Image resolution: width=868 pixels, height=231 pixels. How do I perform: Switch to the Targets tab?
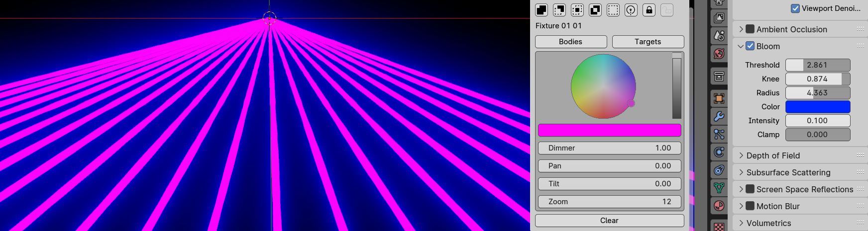tap(648, 42)
